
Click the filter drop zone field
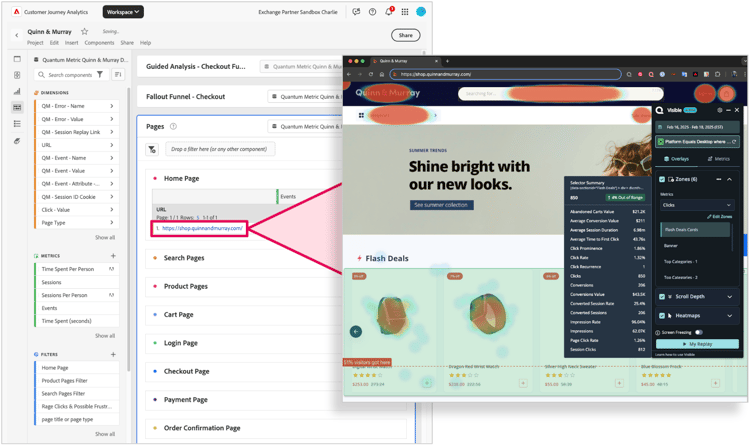point(220,149)
